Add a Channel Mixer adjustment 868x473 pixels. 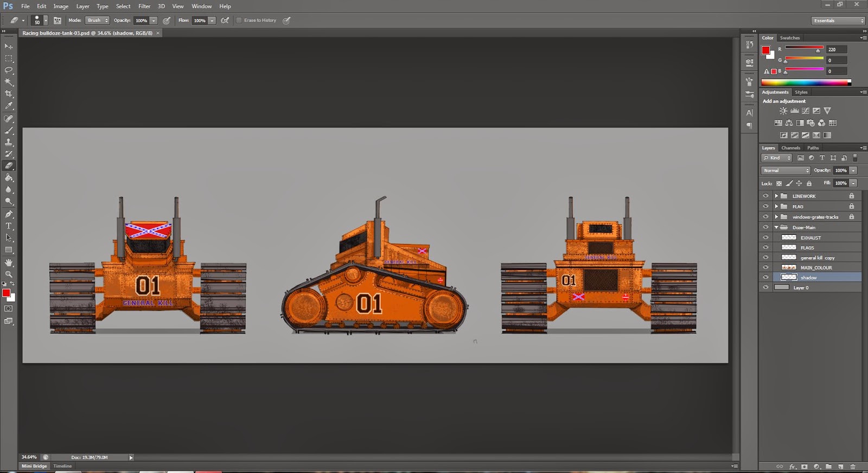click(821, 123)
